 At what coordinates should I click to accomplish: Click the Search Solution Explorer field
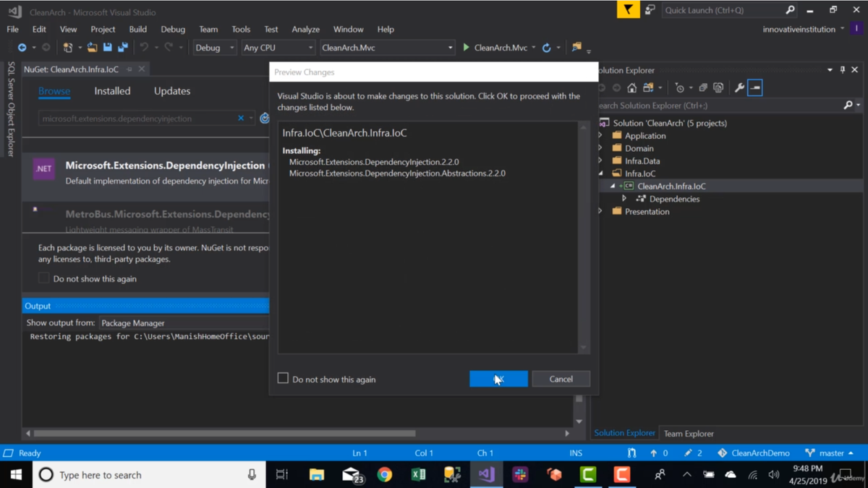coord(719,106)
